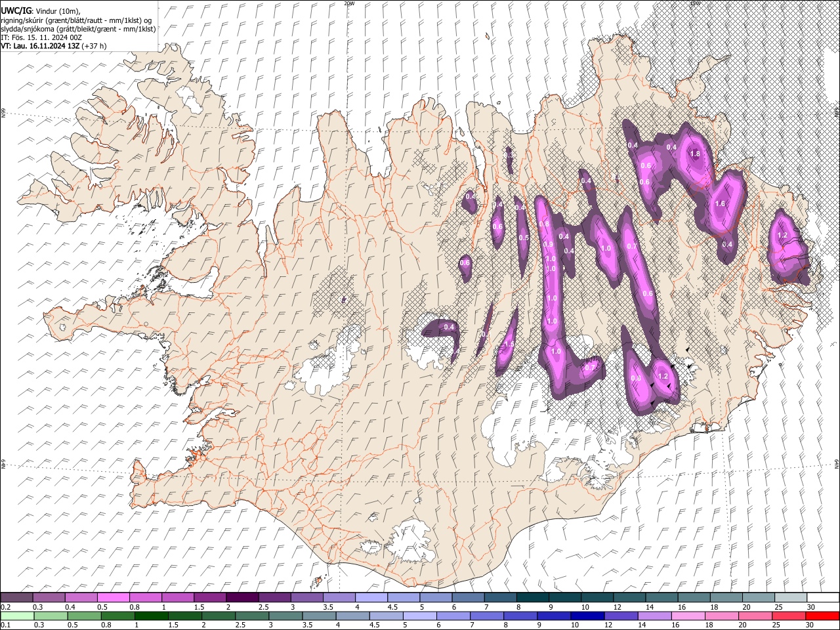Pick the grey-teal 3–3.5 lower legend swatch

(x=285, y=616)
